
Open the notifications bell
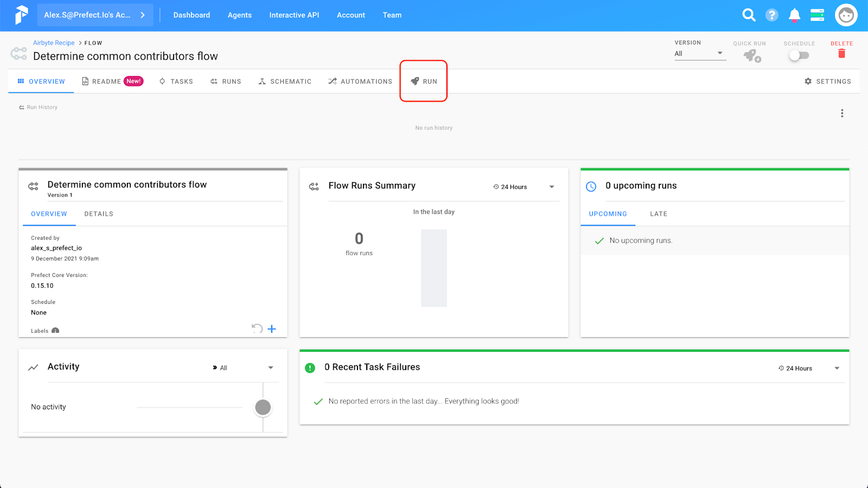(794, 15)
